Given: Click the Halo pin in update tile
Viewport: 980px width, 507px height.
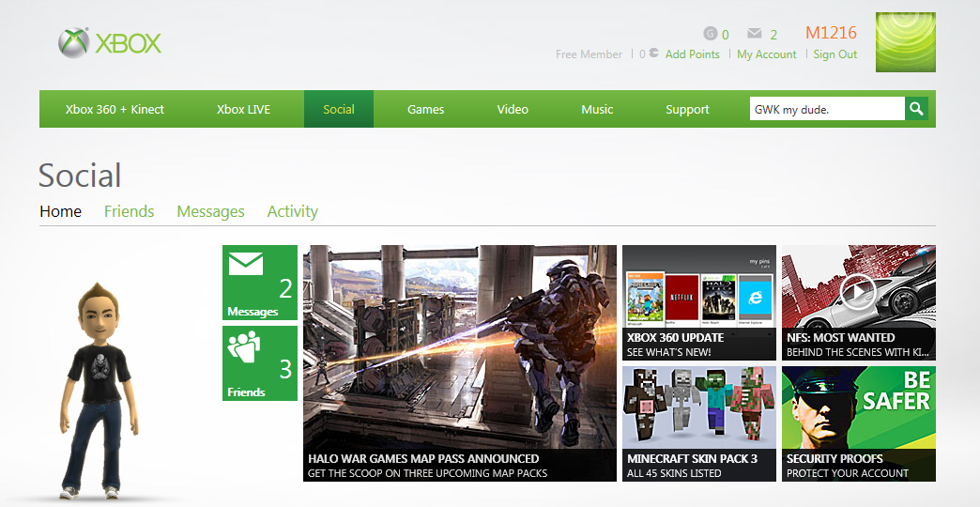Looking at the screenshot, I should point(719,298).
